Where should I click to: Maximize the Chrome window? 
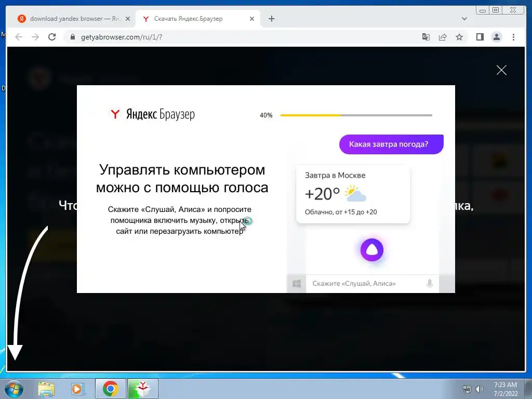(x=496, y=10)
